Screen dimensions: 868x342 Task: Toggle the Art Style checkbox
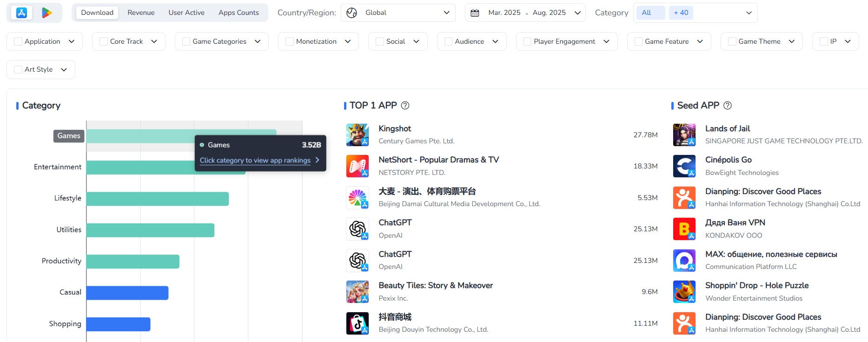(x=18, y=69)
